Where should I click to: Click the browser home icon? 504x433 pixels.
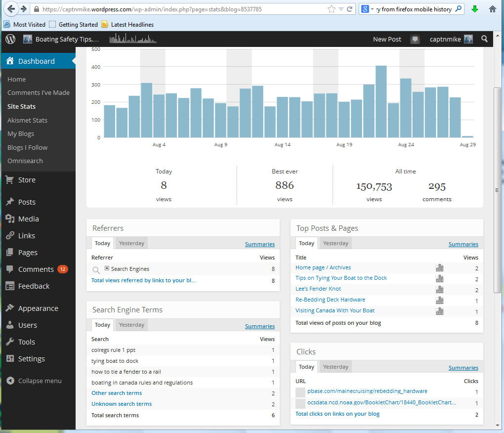pos(492,9)
